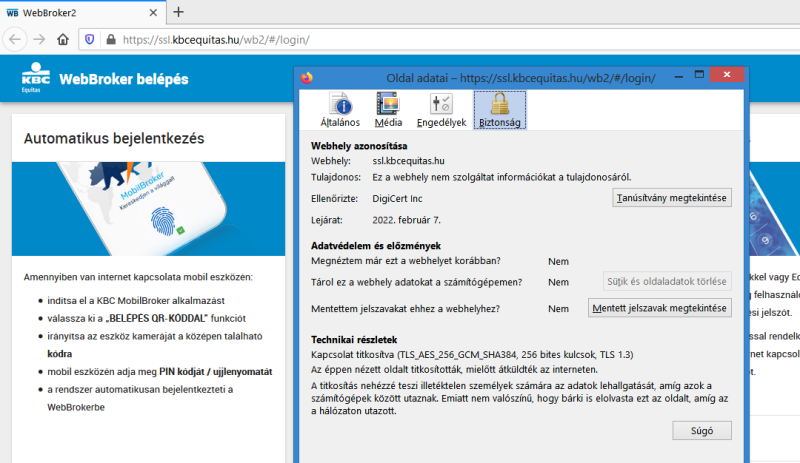Click the TLS_AES_256_GCM_SHA384 connection line
Screen dimensions: 800x463
[472, 354]
